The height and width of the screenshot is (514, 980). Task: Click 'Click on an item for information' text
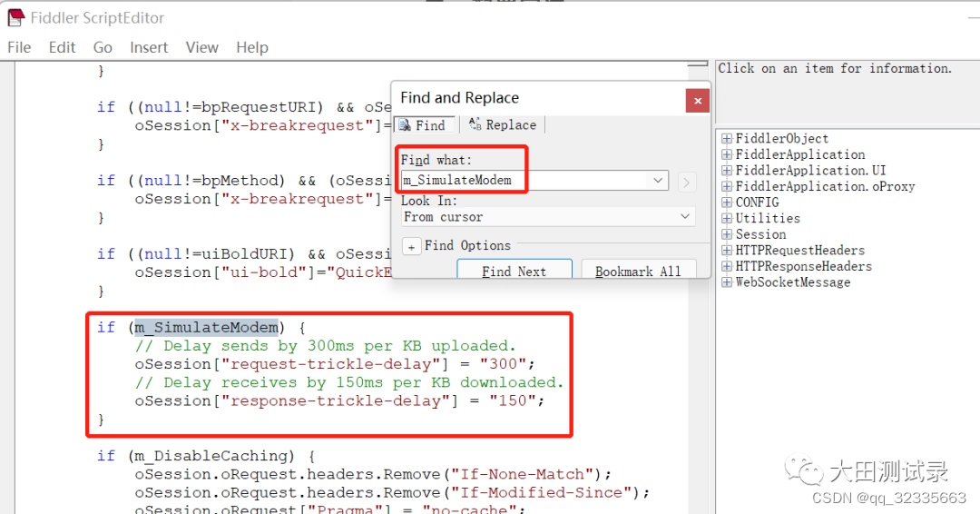(x=835, y=69)
